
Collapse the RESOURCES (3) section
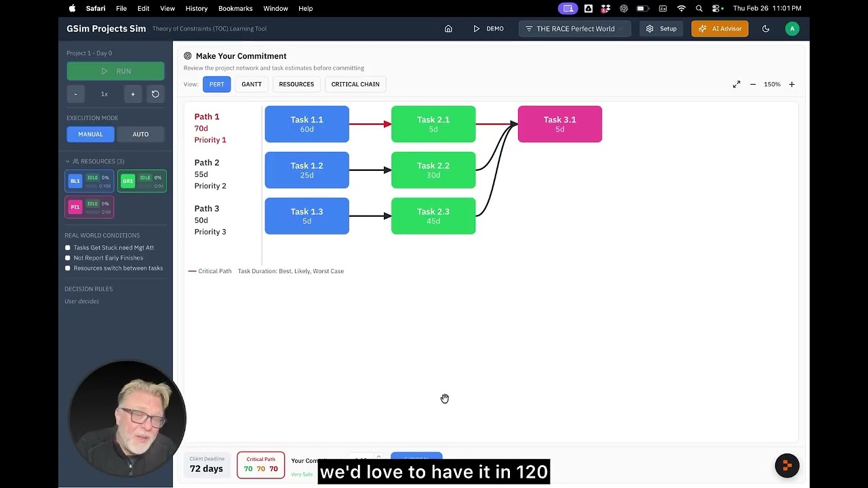point(95,161)
